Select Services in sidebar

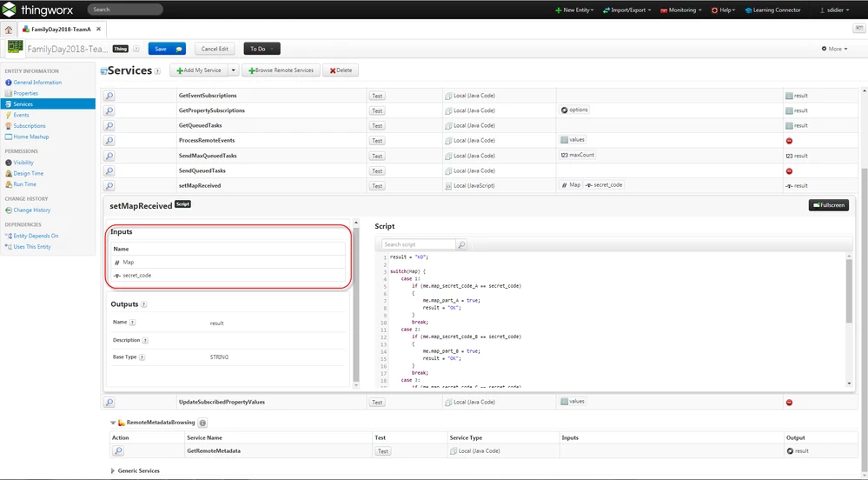pos(48,104)
